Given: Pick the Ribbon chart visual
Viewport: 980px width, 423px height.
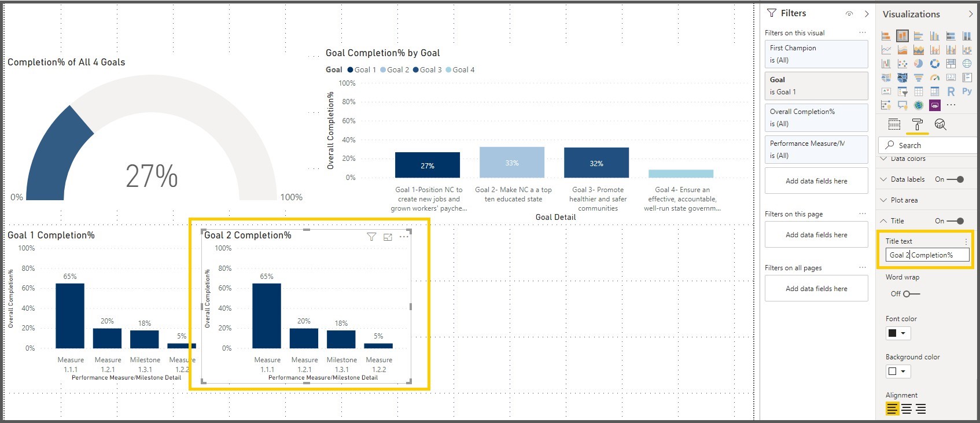Looking at the screenshot, I should click(967, 50).
